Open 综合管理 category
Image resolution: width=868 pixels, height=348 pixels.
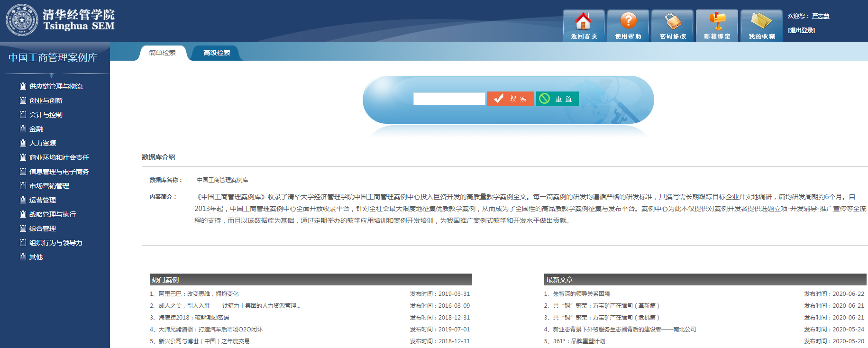point(43,229)
